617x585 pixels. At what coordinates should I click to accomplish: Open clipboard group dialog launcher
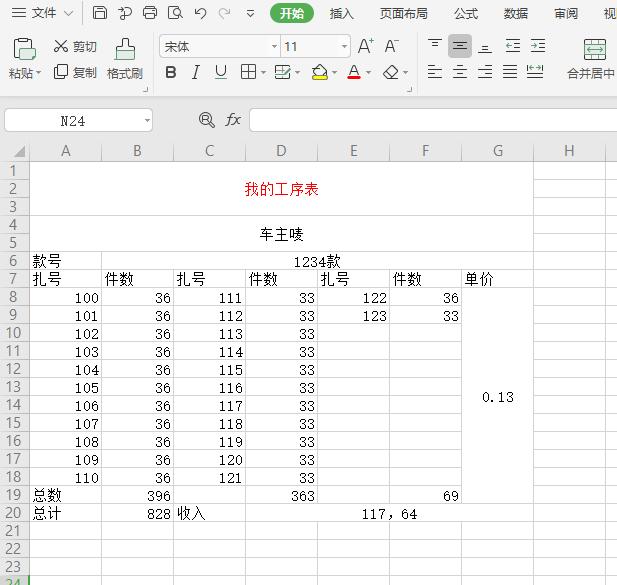pos(145,90)
